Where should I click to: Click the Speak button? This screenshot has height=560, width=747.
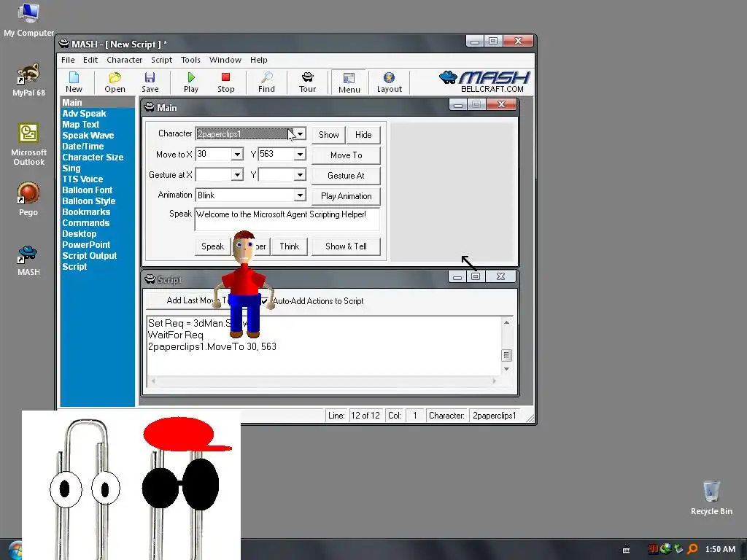point(212,246)
